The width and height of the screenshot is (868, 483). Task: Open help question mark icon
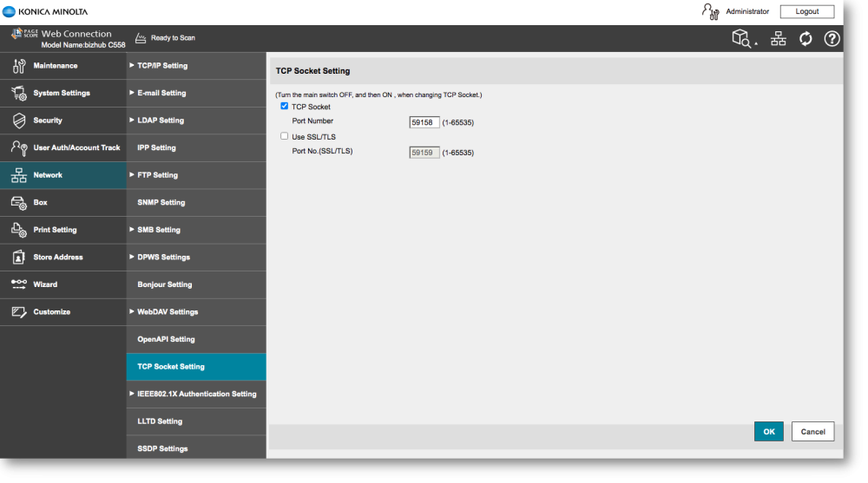click(832, 39)
